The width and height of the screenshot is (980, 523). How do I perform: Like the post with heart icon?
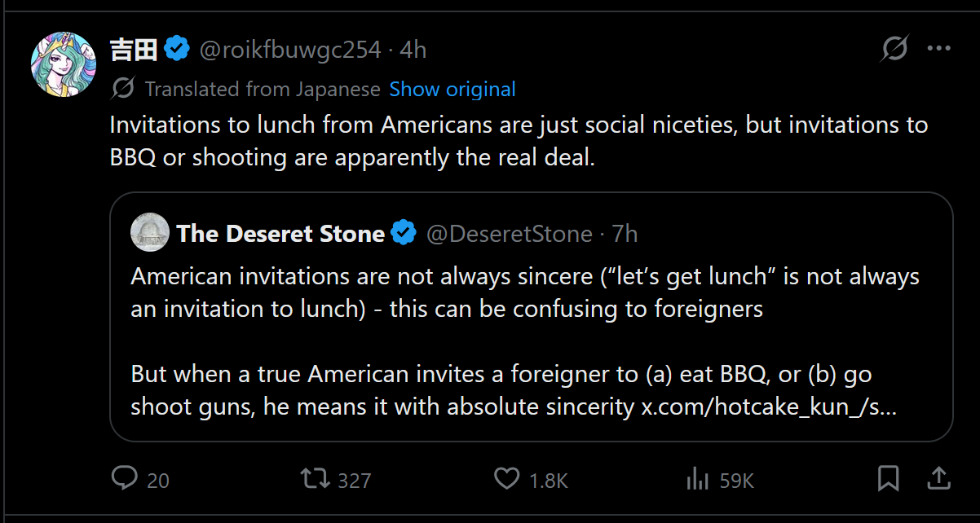click(507, 478)
